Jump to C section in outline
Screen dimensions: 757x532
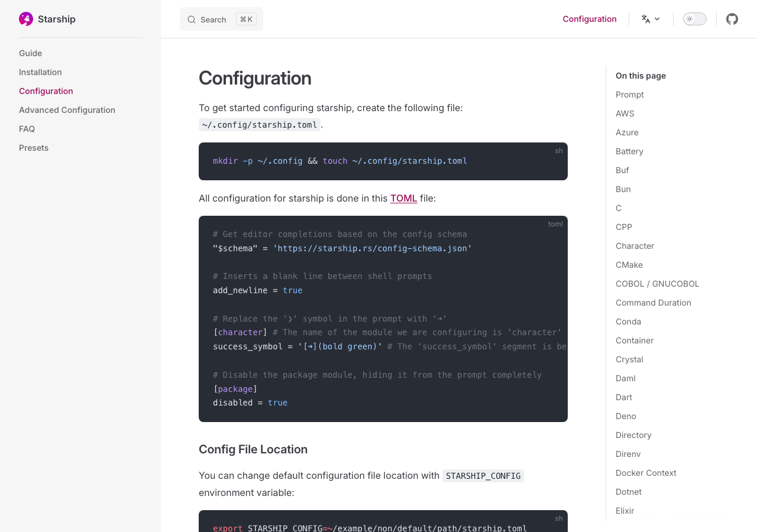(619, 208)
